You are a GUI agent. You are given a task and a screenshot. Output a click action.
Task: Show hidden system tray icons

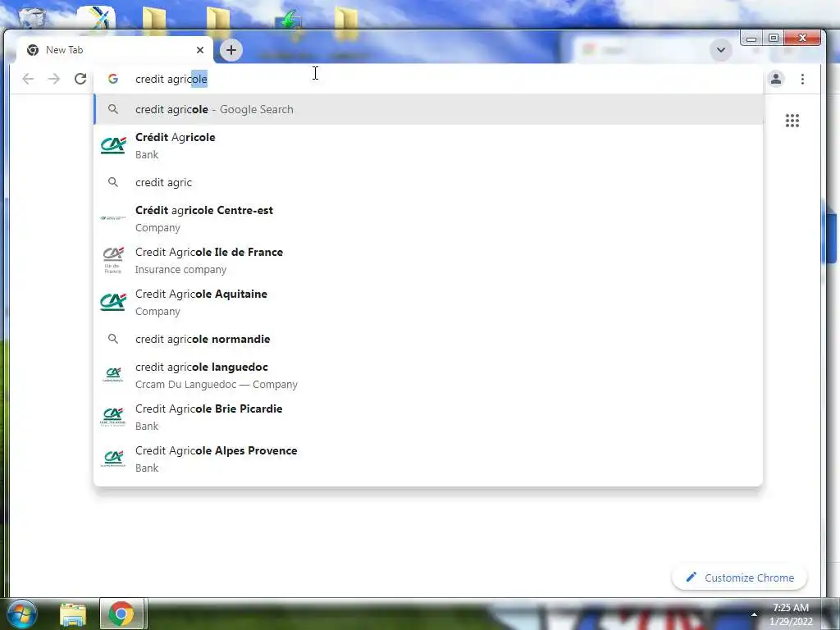(755, 614)
